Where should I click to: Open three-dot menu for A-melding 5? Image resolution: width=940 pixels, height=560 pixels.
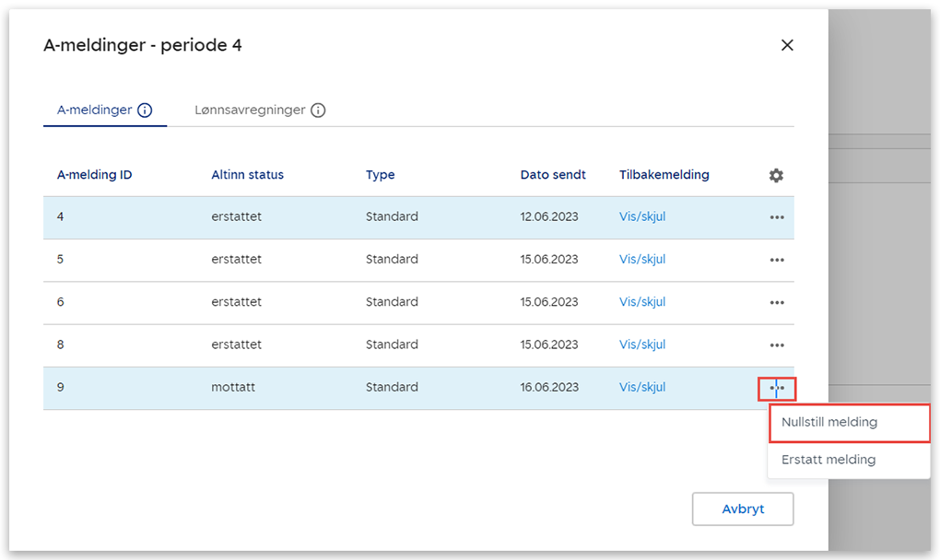pos(777,260)
